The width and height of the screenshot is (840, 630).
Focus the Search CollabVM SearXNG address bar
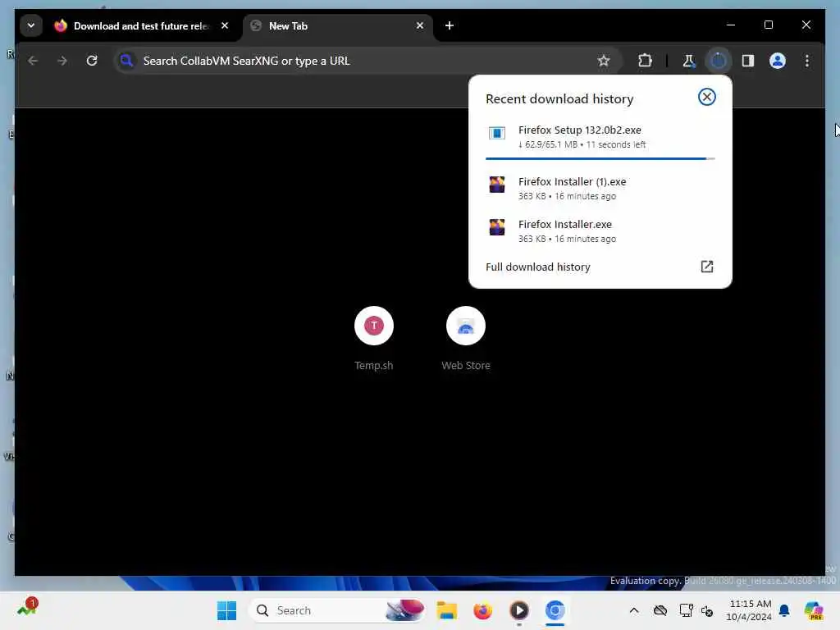[367, 61]
